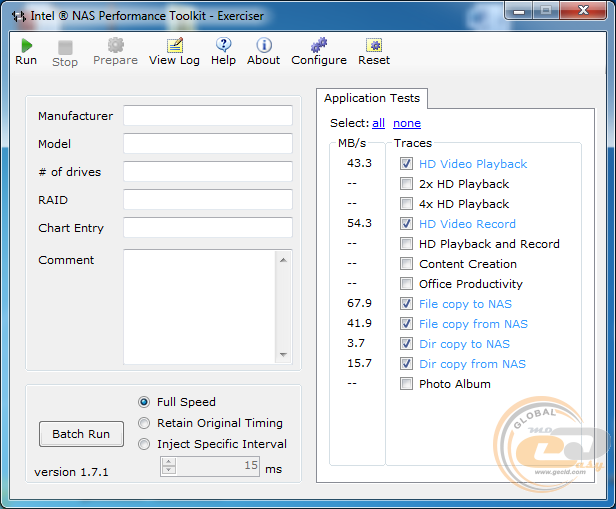616x509 pixels.
Task: Select the Full Speed radio button
Action: pos(144,402)
